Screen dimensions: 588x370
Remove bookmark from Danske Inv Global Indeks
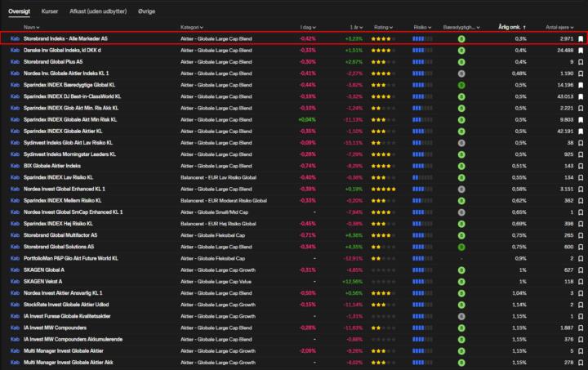coord(581,51)
